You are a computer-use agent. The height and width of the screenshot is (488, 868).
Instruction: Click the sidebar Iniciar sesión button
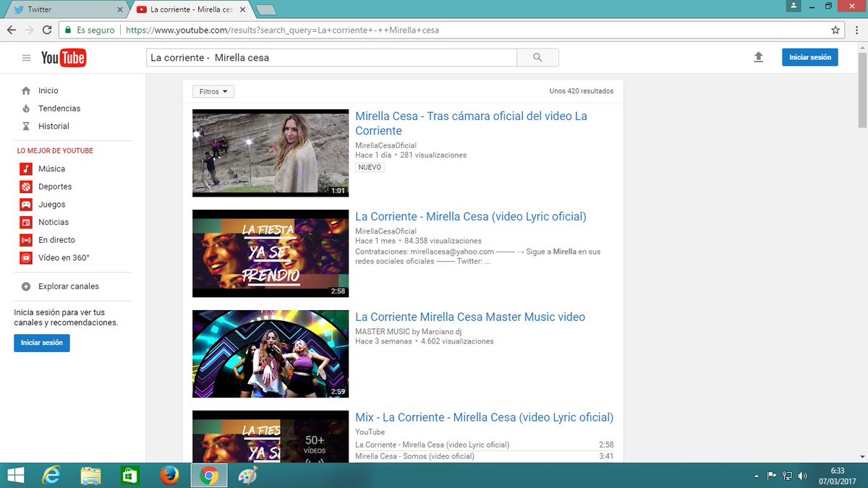42,343
